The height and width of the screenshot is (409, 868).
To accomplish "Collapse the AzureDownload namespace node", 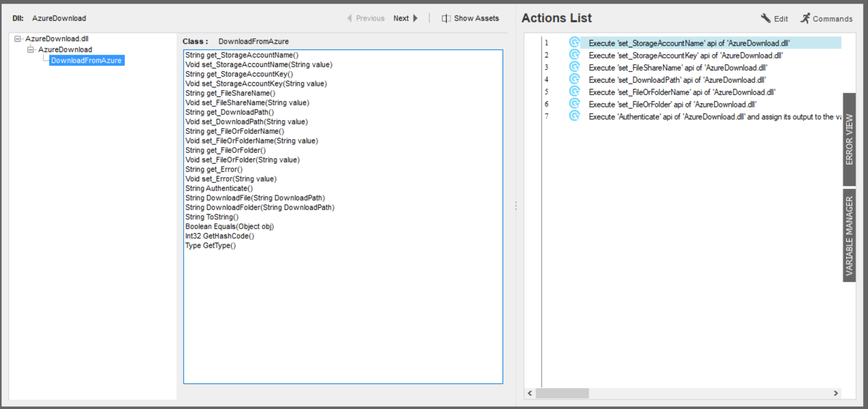I will tap(30, 50).
